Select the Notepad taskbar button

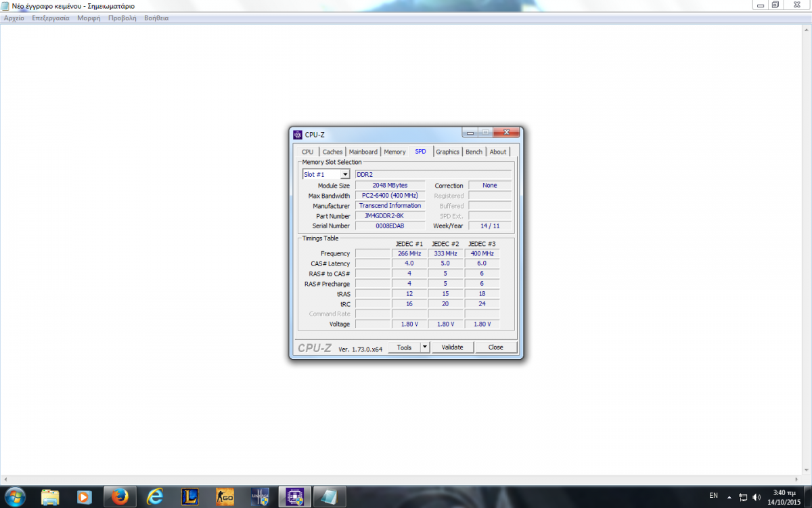tap(330, 496)
